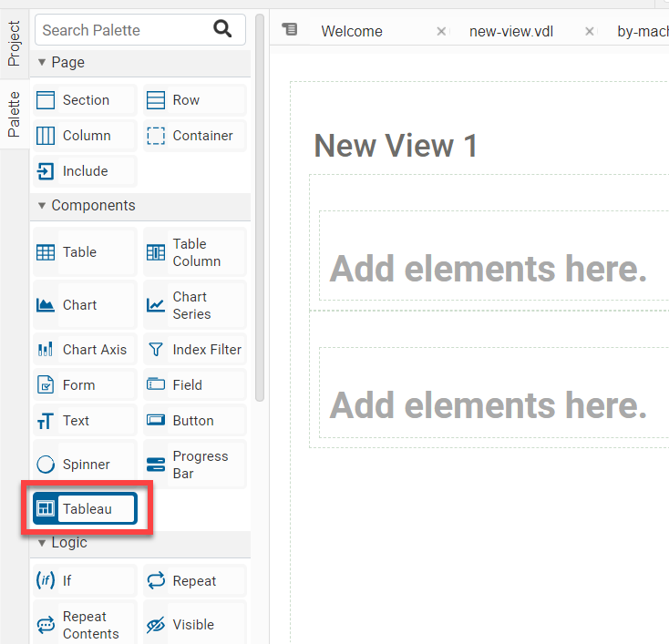Choose the Table component in palette
The width and height of the screenshot is (669, 644).
pyautogui.click(x=85, y=252)
